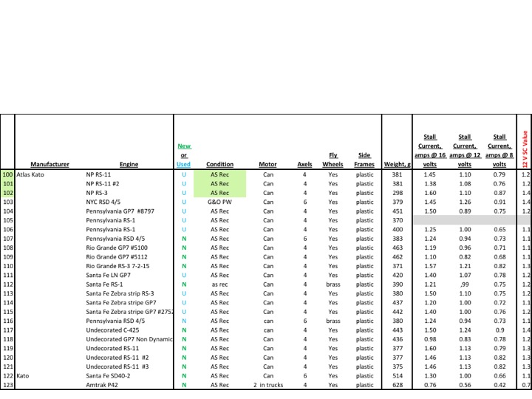The width and height of the screenshot is (532, 399).
Task: Click the weight value 514
Action: [398, 376]
